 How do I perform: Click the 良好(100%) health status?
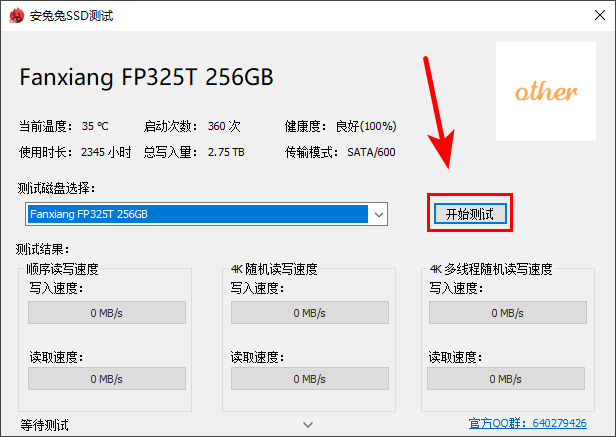click(x=366, y=127)
